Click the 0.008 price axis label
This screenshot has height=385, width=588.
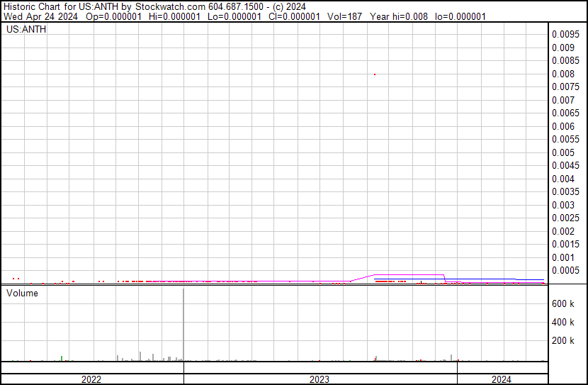(x=563, y=74)
